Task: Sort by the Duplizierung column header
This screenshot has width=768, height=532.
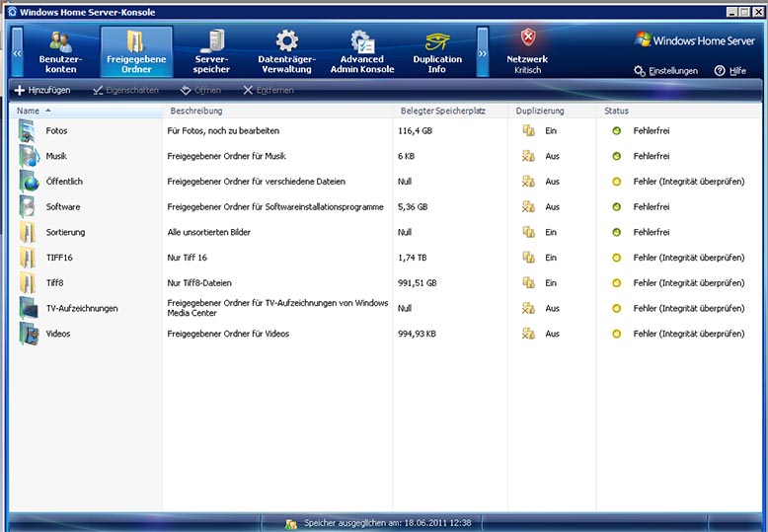Action: (552, 111)
